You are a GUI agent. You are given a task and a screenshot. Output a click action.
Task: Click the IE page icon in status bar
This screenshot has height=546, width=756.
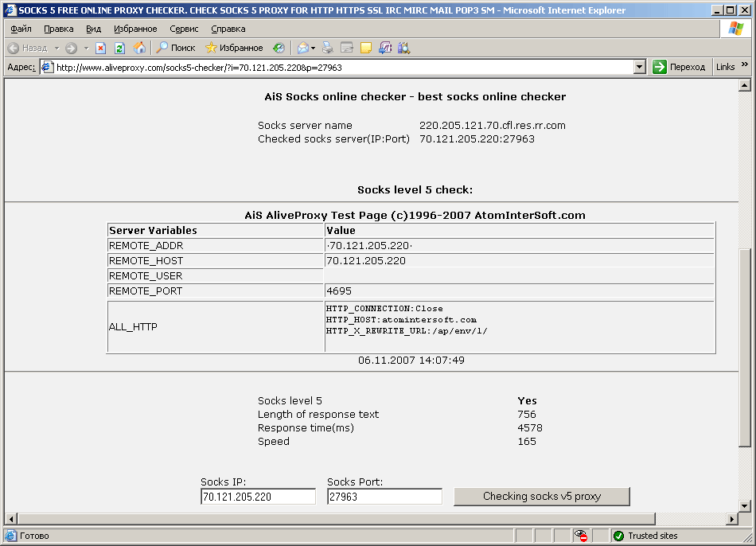click(x=11, y=536)
